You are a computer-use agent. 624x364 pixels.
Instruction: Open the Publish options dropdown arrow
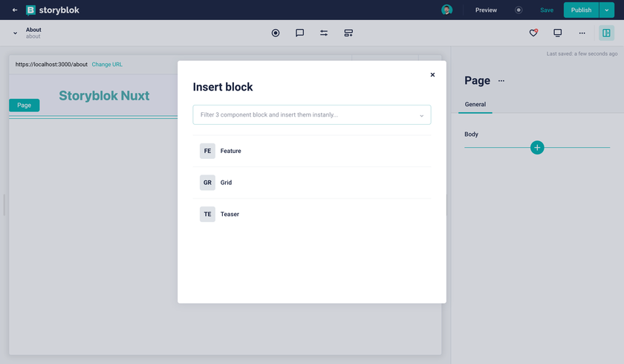pyautogui.click(x=606, y=10)
